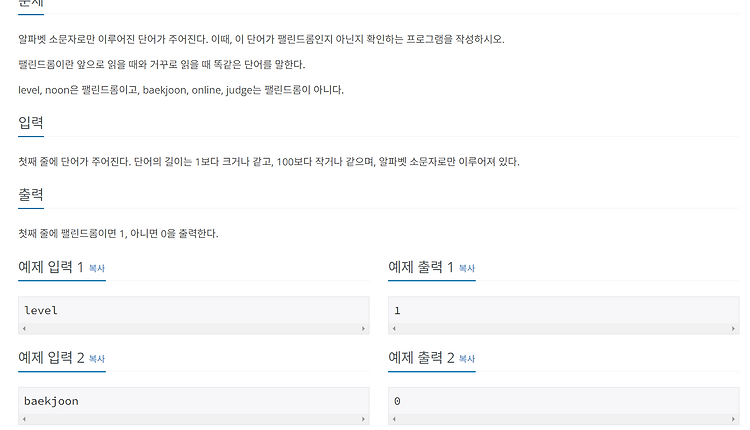Click right scroll arrow under 'level' box
The image size is (750, 430).
[x=363, y=329]
